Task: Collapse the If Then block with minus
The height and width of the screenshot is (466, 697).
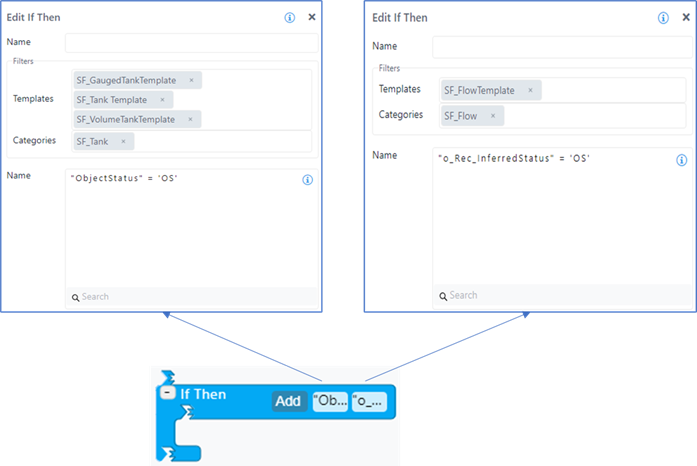Action: tap(168, 393)
